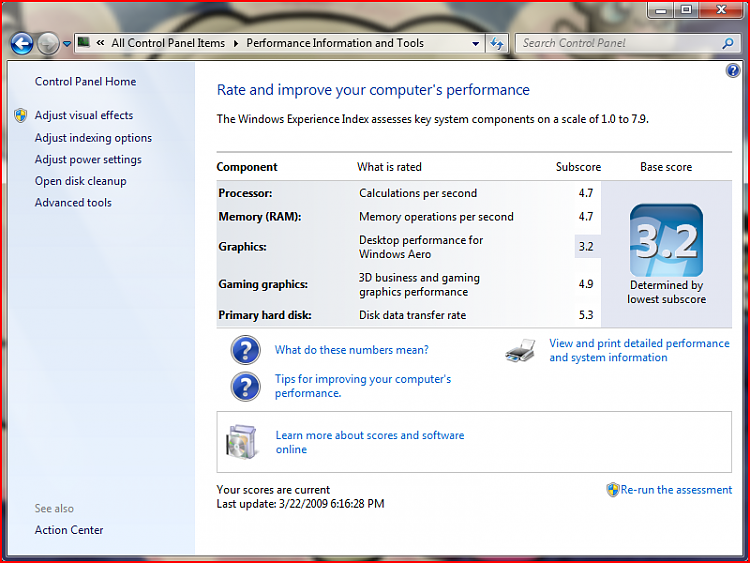This screenshot has height=563, width=750.
Task: Click Performance Information and Tools breadcrumb
Action: (335, 43)
